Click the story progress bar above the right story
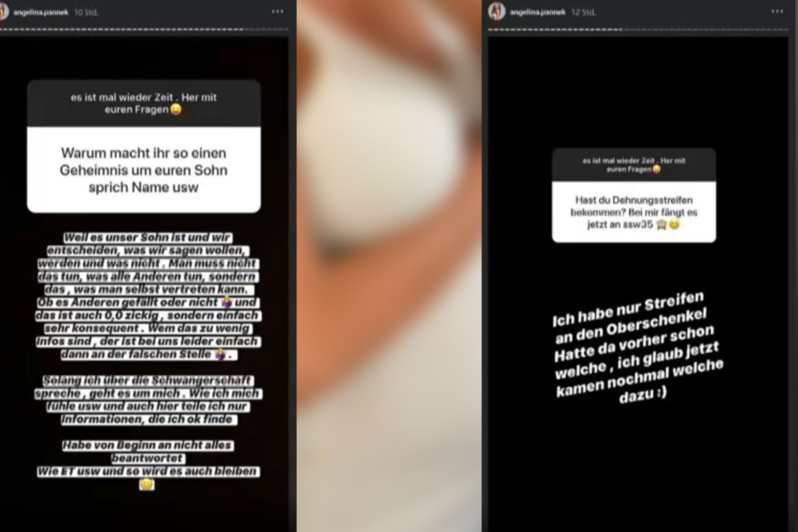This screenshot has height=532, width=798. [x=638, y=30]
